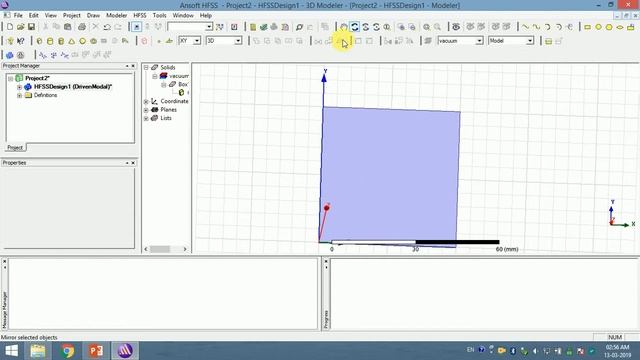640x360 pixels.
Task: Click the model tree horizontal scrollbar thumb
Action: click(160, 249)
